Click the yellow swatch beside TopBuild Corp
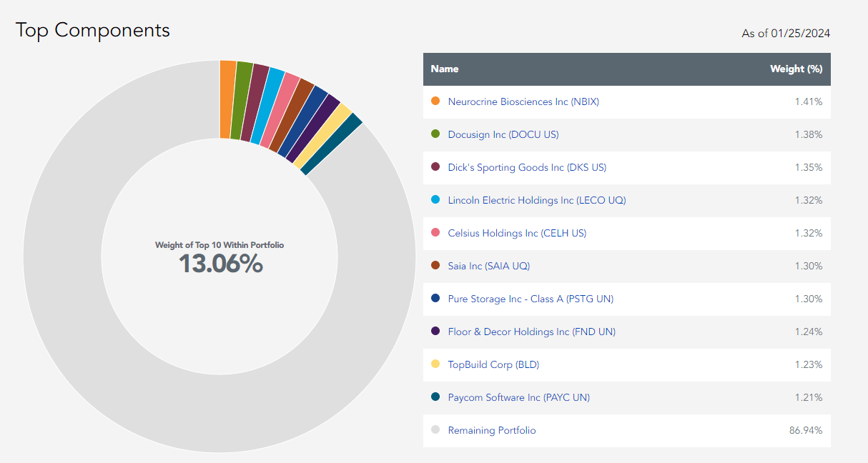Screen dimensions: 868x463 click(435, 364)
